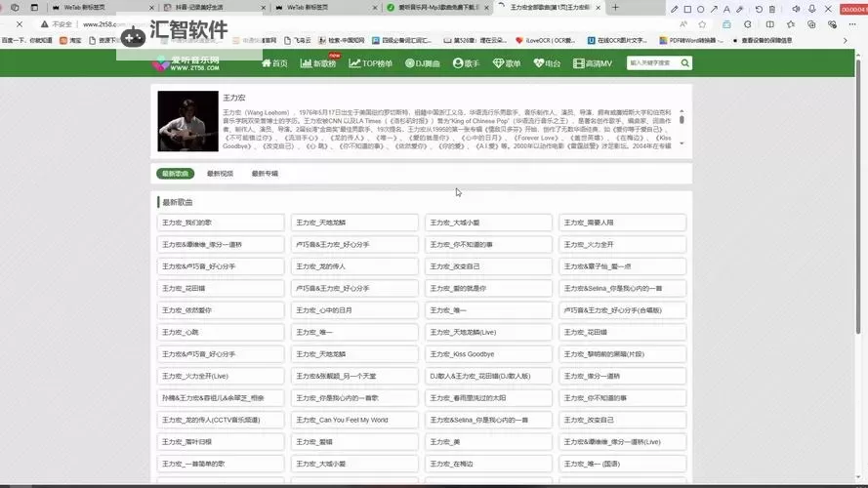Viewport: 868px width, 488px height.
Task: Open the 爱听音乐网 site logo
Action: (x=186, y=63)
